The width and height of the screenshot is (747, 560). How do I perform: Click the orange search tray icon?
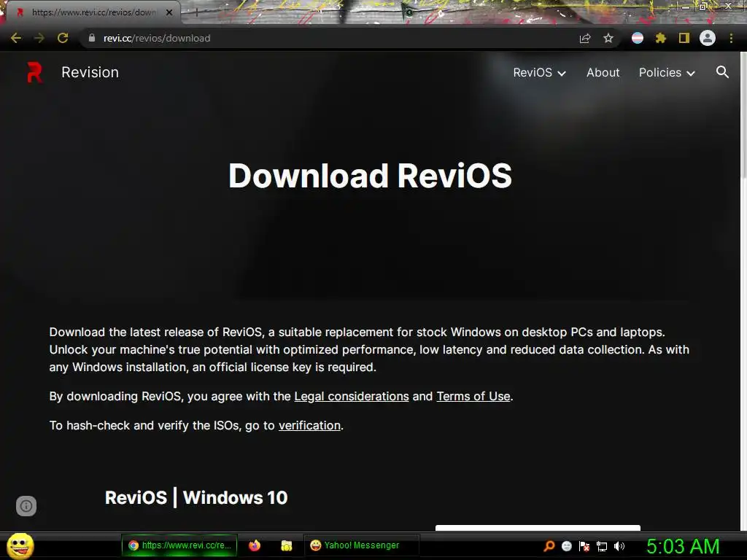click(549, 545)
